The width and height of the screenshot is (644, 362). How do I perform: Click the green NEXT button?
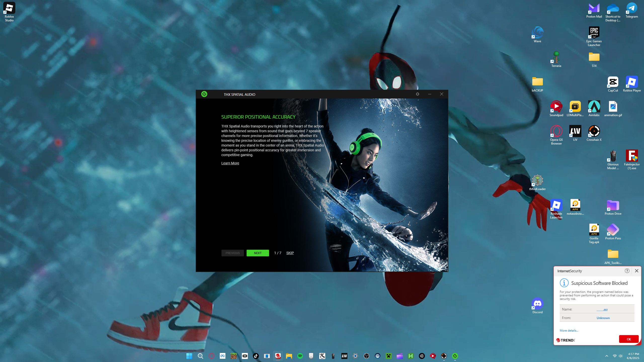258,253
